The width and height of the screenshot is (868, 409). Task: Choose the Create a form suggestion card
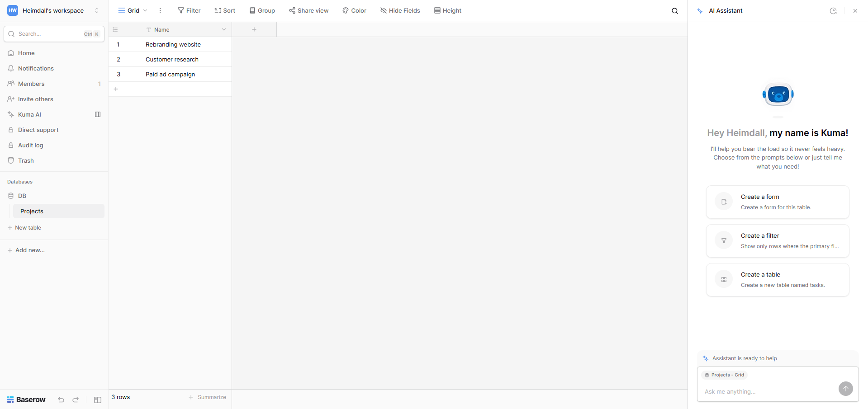777,202
